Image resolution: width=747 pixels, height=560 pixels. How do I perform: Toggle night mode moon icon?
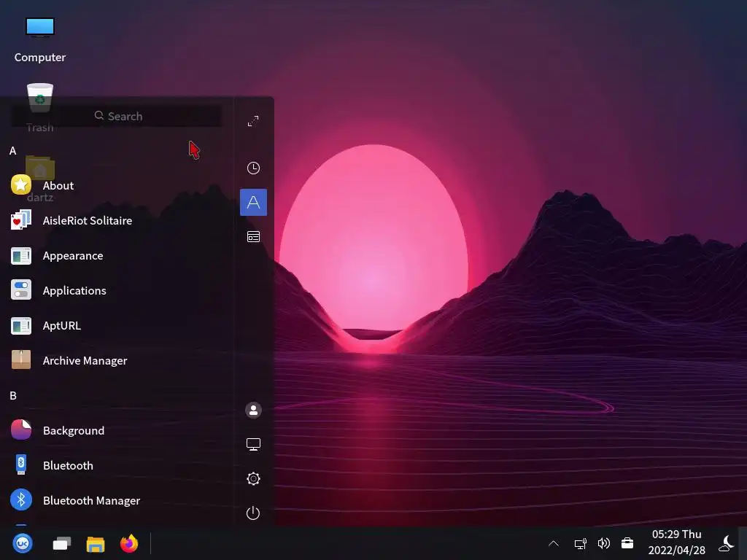tap(727, 543)
